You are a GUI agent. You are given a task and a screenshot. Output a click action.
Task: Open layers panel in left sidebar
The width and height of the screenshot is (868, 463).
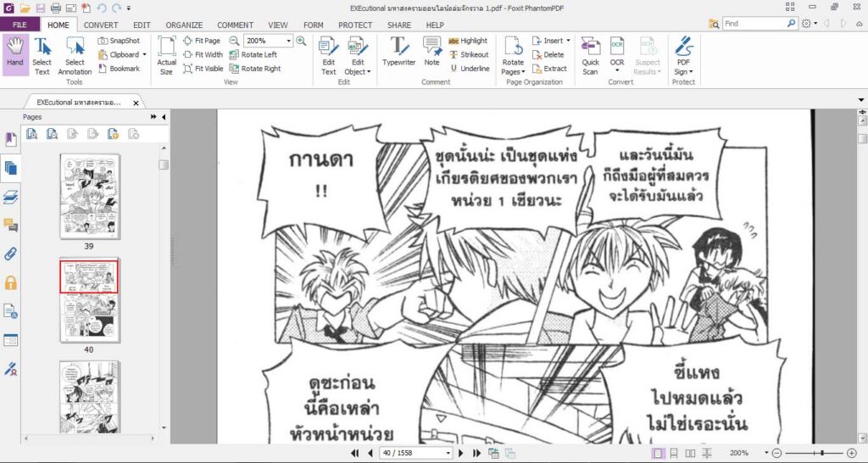(x=10, y=197)
